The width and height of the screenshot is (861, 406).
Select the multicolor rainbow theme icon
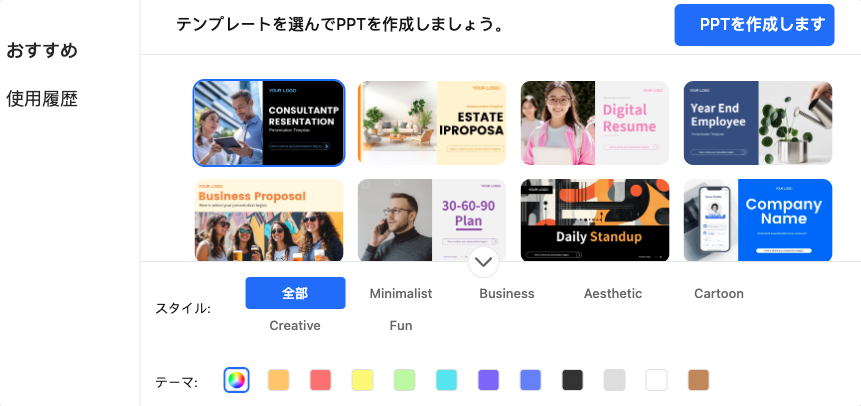(236, 380)
